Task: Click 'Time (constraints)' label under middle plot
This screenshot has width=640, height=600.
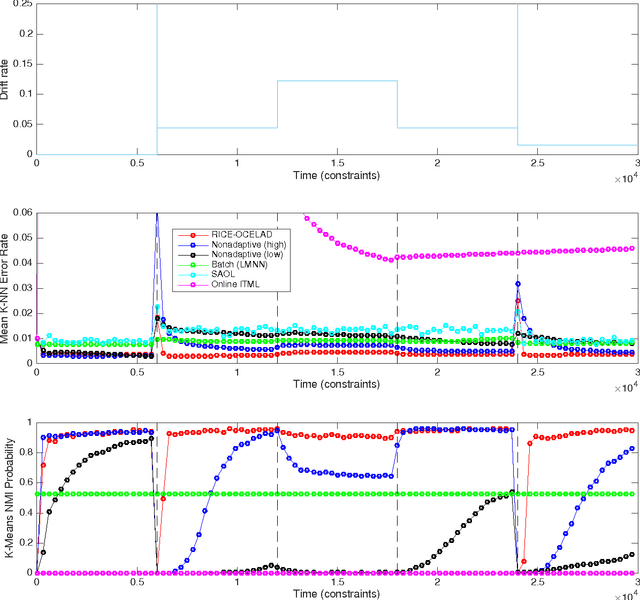Action: (337, 384)
